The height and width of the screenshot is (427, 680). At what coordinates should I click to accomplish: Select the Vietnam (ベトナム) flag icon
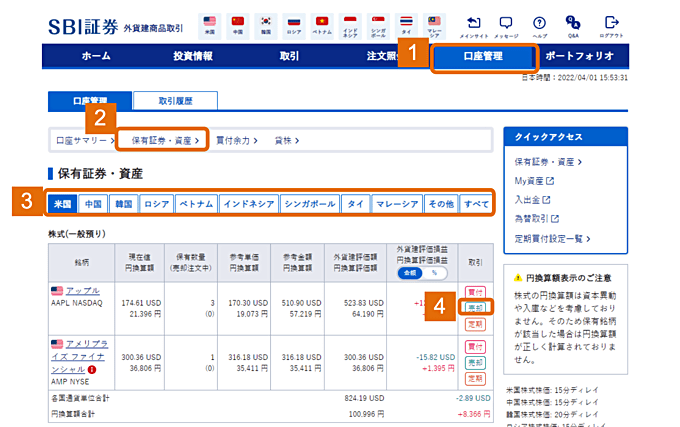[x=322, y=26]
